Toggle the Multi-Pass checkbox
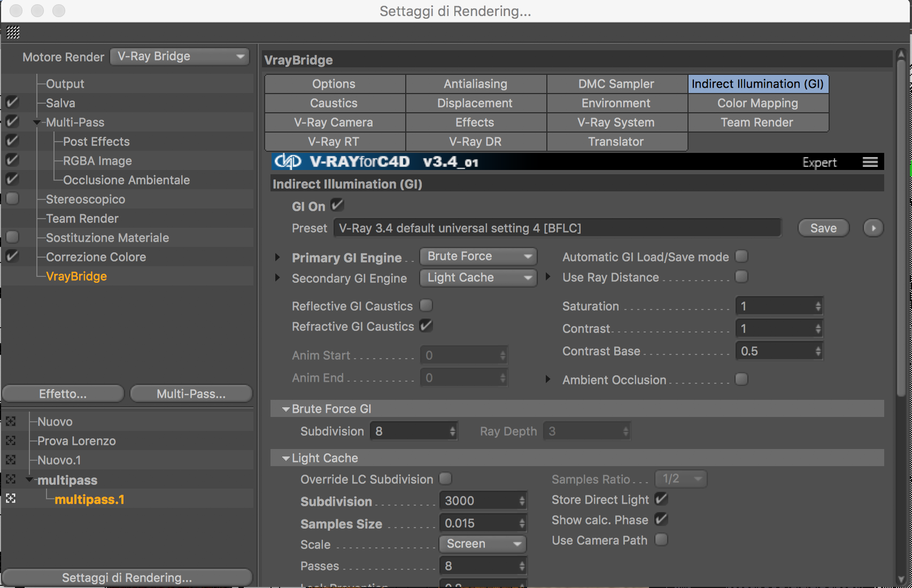The width and height of the screenshot is (912, 588). tap(12, 121)
